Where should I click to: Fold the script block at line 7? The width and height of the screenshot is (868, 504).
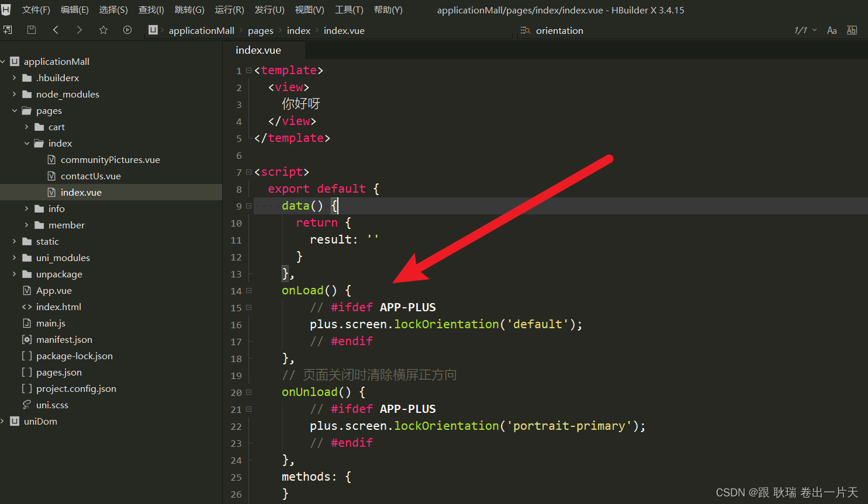click(249, 172)
